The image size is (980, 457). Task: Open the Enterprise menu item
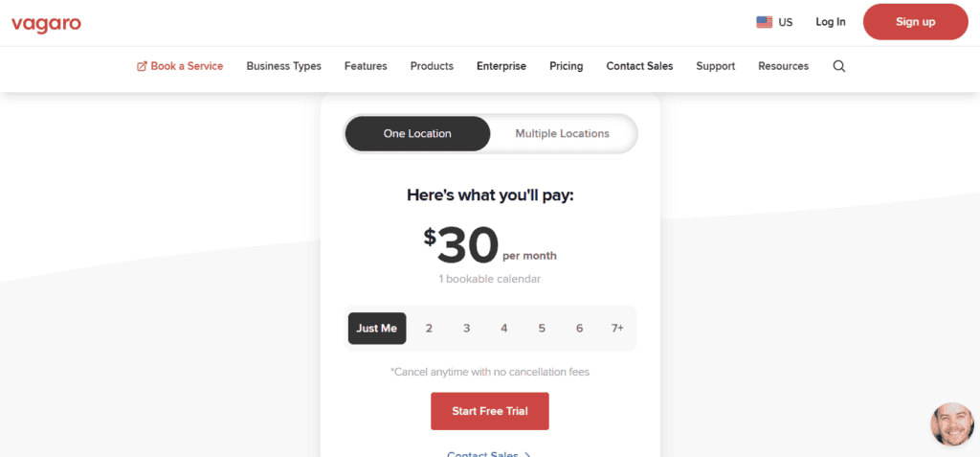click(x=501, y=66)
